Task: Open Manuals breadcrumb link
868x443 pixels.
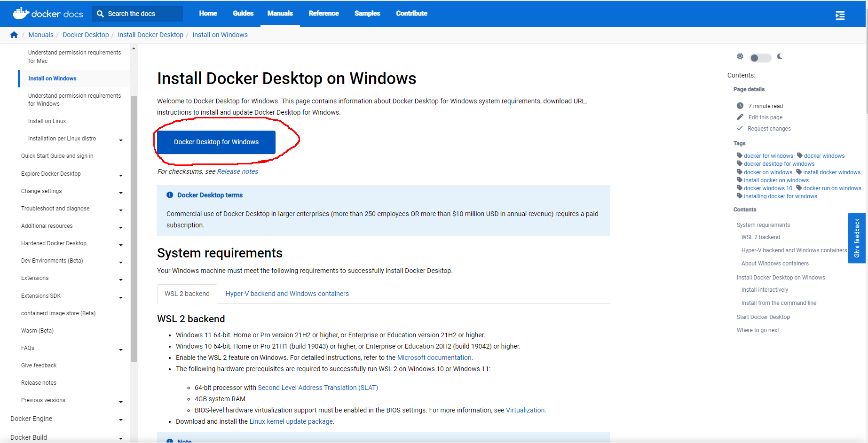Action: point(41,35)
